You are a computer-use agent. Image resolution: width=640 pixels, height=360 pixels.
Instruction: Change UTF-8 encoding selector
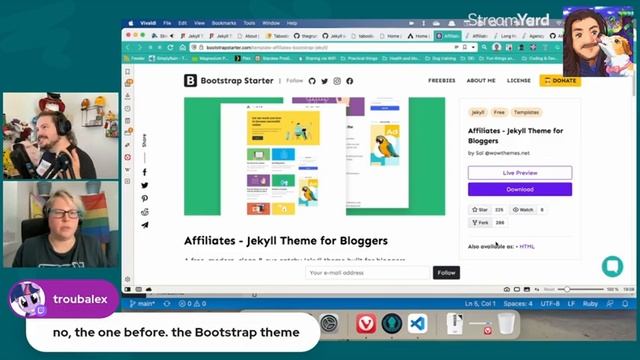[x=550, y=304]
